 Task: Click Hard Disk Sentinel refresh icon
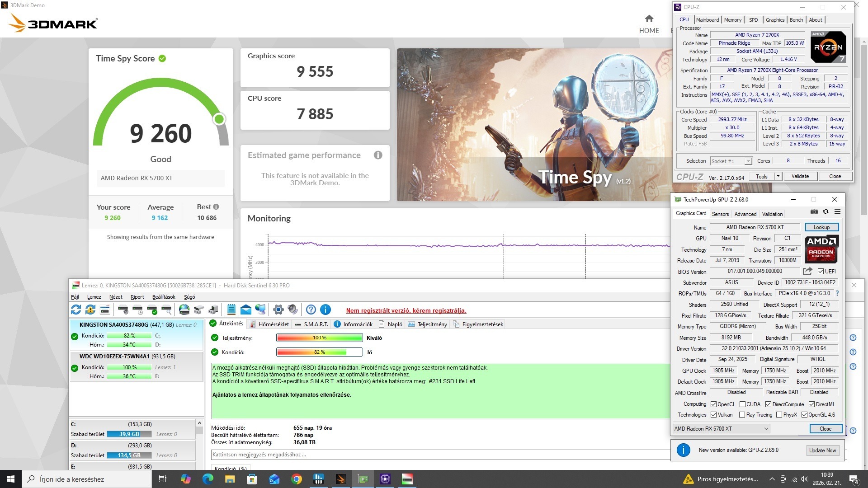pos(76,310)
